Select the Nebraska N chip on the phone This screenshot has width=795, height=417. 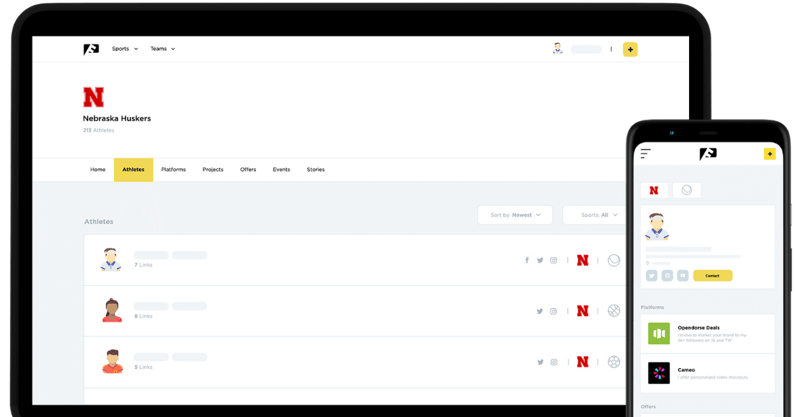coord(654,190)
